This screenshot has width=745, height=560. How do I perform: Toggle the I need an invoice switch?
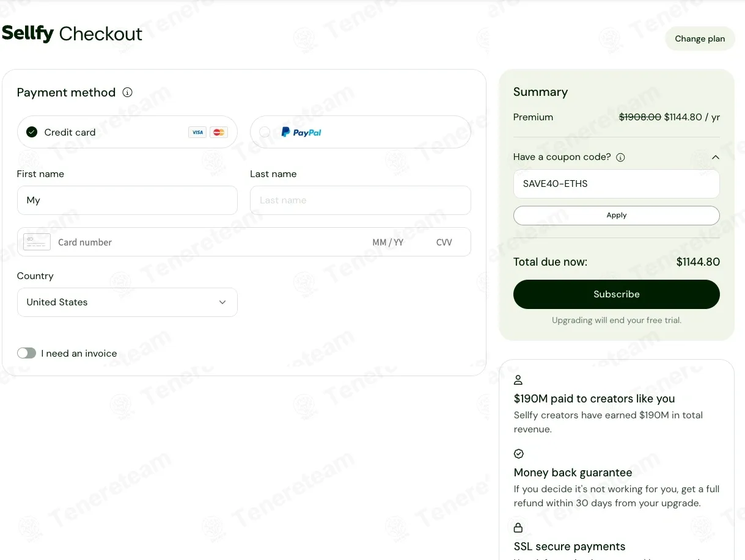click(x=26, y=353)
